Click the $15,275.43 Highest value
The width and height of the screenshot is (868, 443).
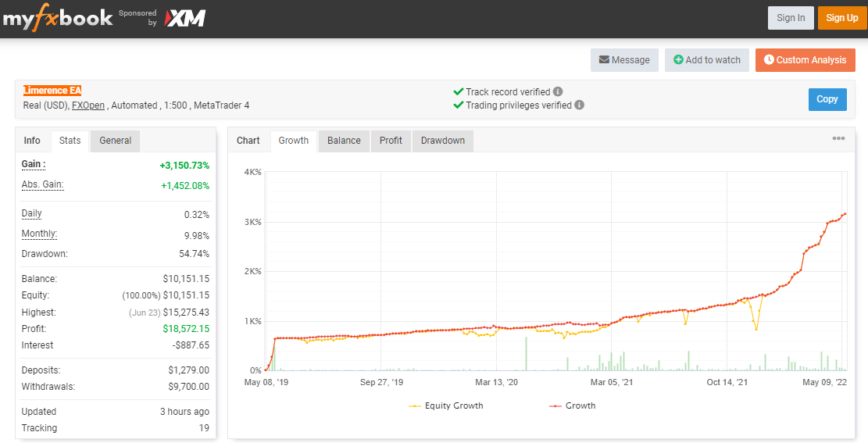[186, 313]
